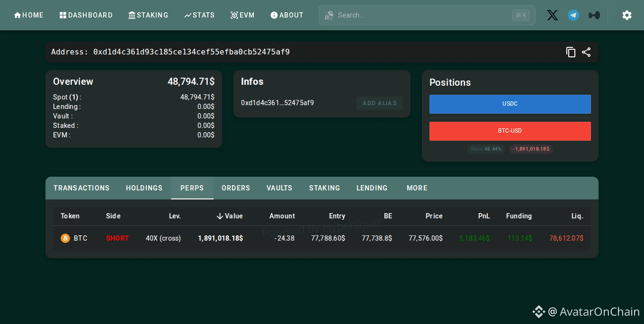Click the search bar's left icon
Image resolution: width=644 pixels, height=324 pixels.
point(329,15)
